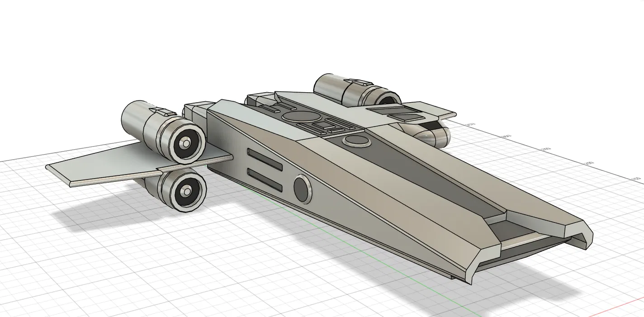Select the lower left engine nozzle
The width and height of the screenshot is (644, 317).
pos(186,191)
